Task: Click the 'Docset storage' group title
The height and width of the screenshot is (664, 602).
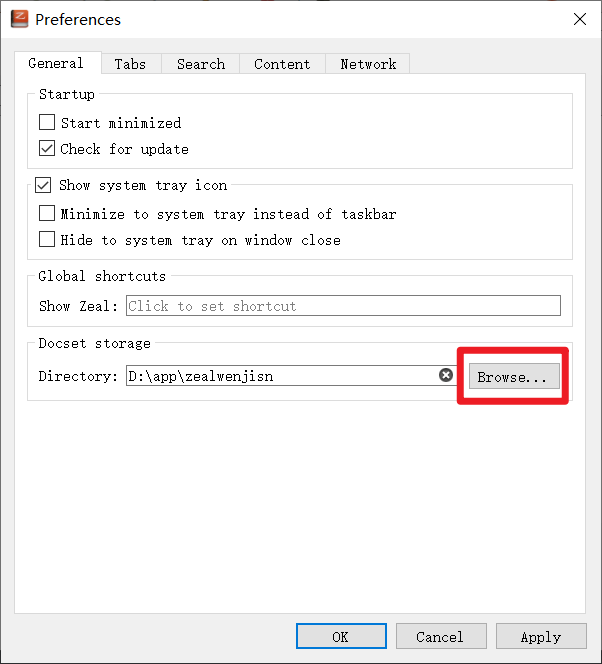Action: tap(94, 343)
